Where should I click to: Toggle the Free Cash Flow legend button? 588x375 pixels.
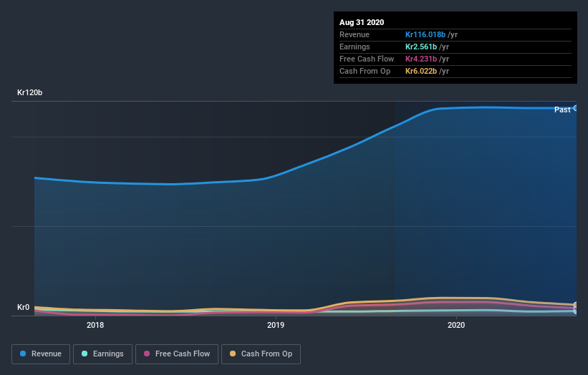click(177, 354)
